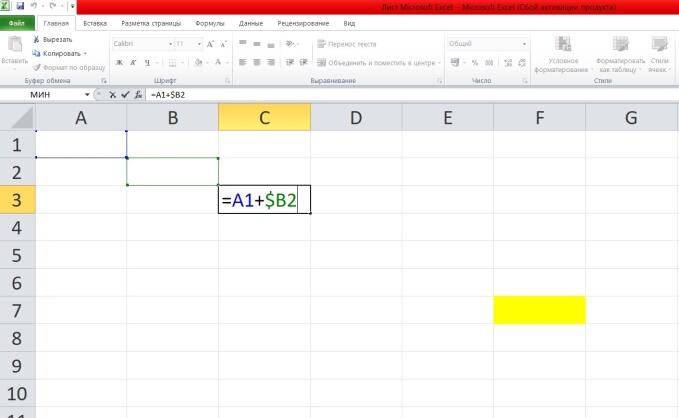Screen dimensions: 679x418
Task: Click the large Вставить paste icon
Action: click(15, 45)
